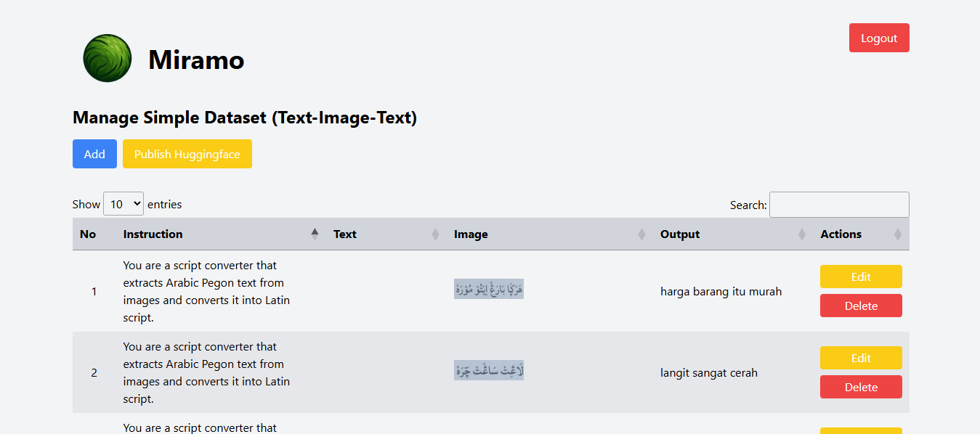This screenshot has height=434, width=980.
Task: Click the instruction text in row 2
Action: pyautogui.click(x=207, y=373)
